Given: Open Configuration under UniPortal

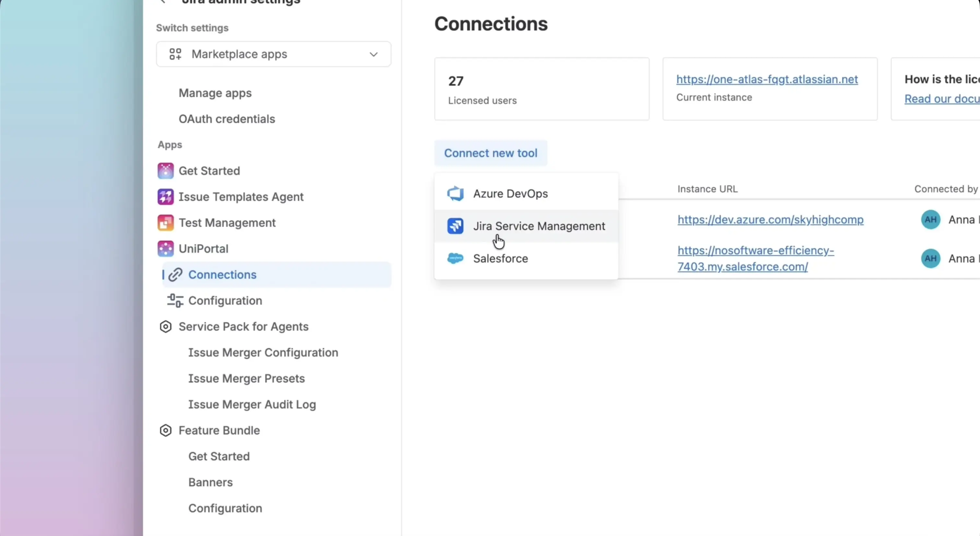Looking at the screenshot, I should point(225,300).
